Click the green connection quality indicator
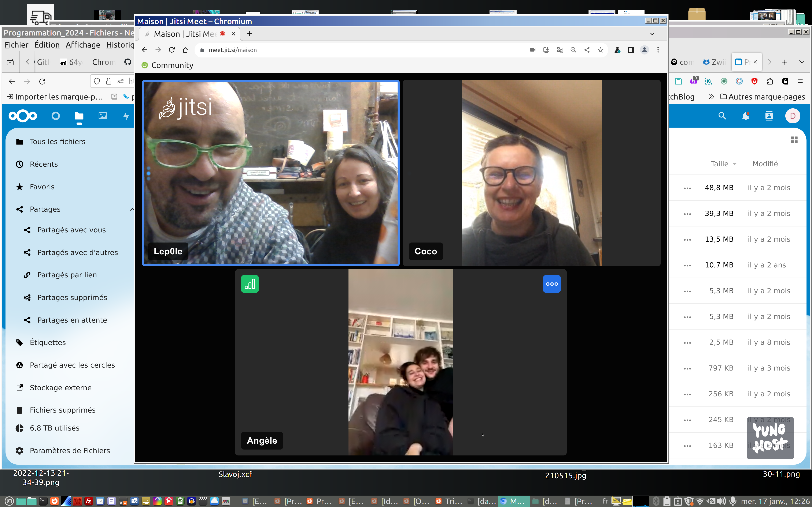The image size is (812, 507). coord(250,284)
